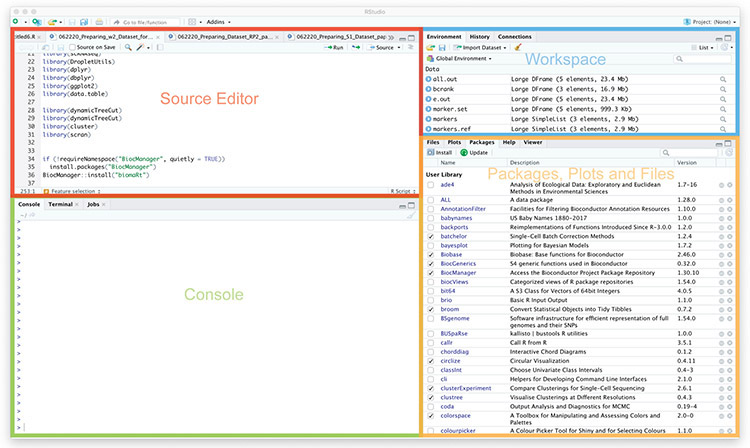Click the Print icon in main toolbar
The image size is (750, 448).
pyautogui.click(x=99, y=22)
